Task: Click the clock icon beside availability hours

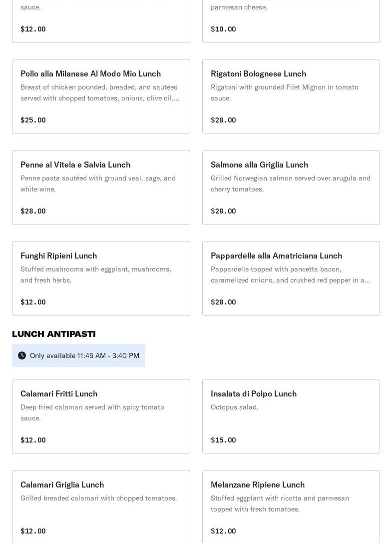Action: pos(22,355)
